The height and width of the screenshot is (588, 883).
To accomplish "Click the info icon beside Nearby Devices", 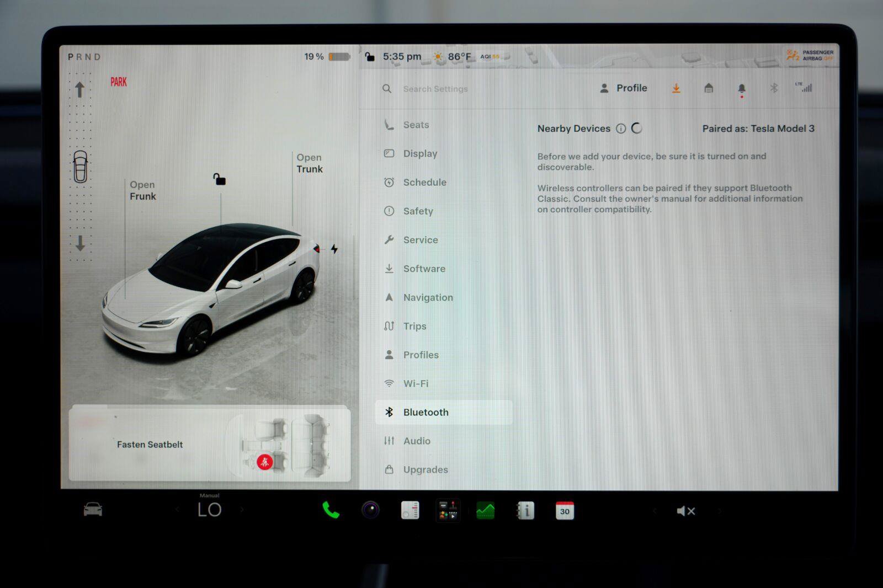I will click(621, 129).
